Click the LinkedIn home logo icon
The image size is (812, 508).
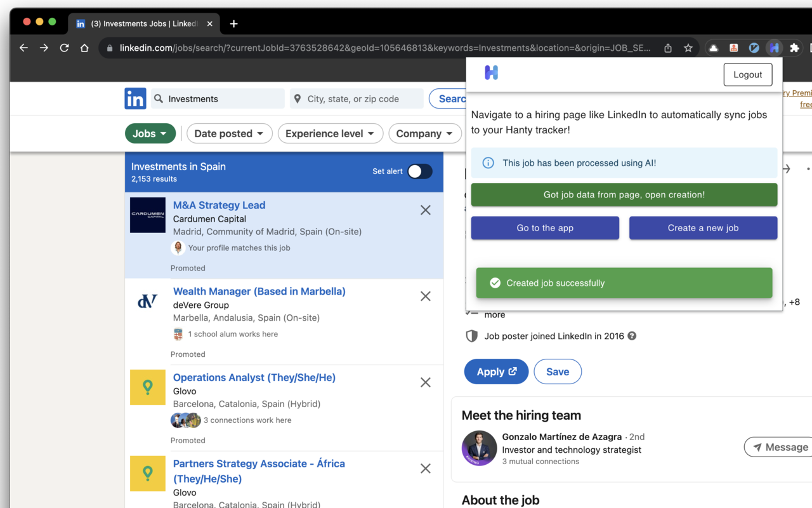(135, 99)
